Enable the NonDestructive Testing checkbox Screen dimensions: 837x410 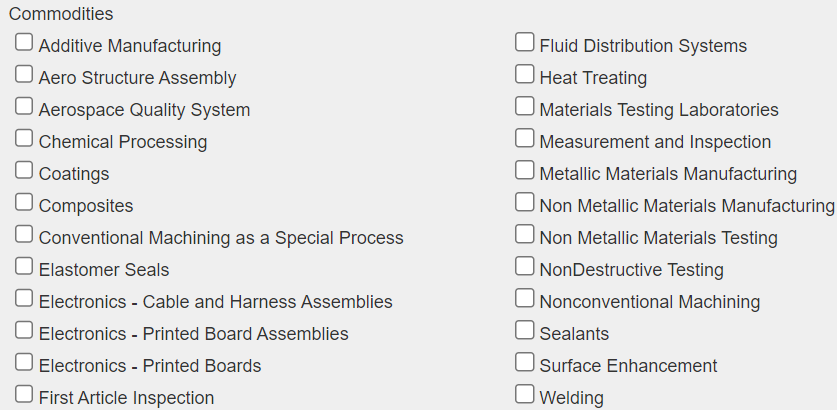pos(524,267)
